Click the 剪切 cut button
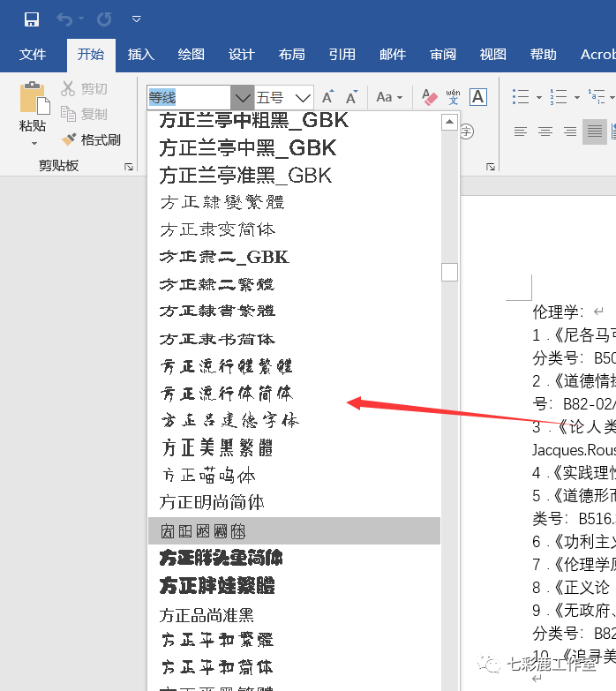The width and height of the screenshot is (616, 691). click(84, 89)
